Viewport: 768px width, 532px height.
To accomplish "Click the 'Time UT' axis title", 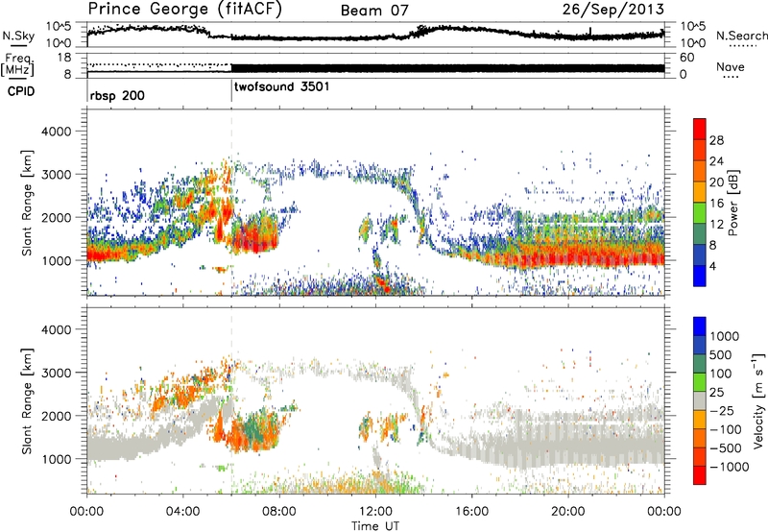I will [375, 525].
